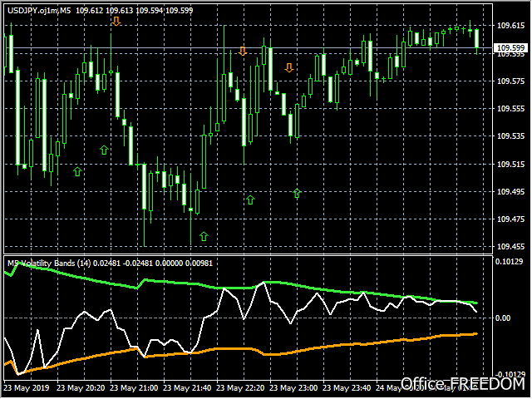532x399 pixels.
Task: Click the green up arrow just below 109.535
Action: (x=104, y=150)
